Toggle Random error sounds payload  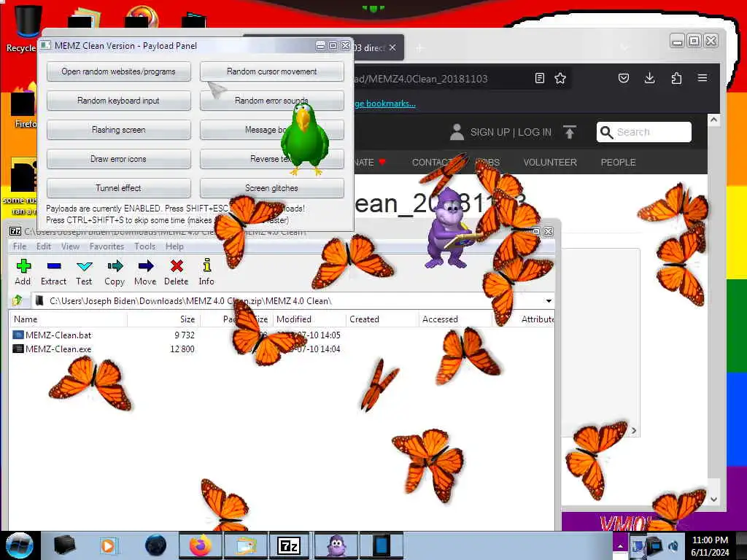271,101
